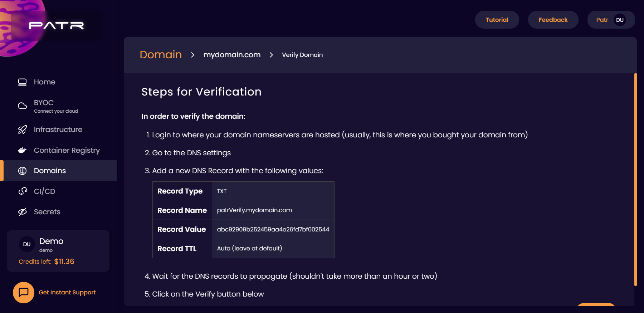Click the Feedback button
644x313 pixels.
pyautogui.click(x=553, y=20)
